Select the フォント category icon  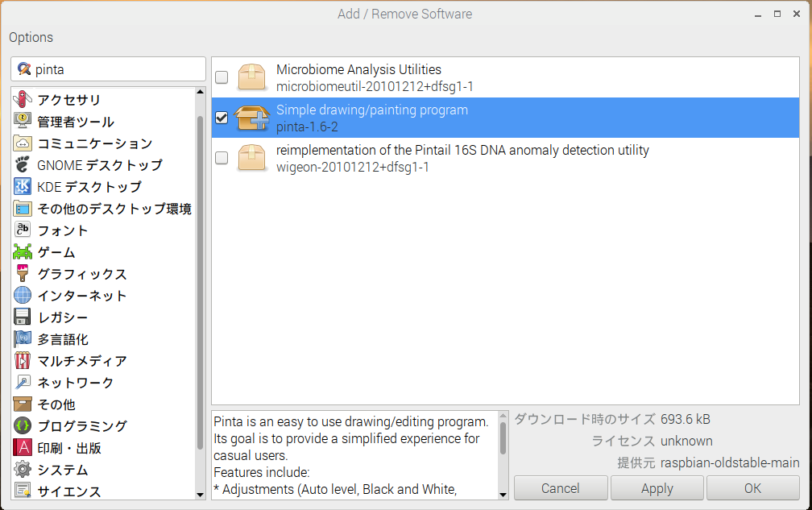23,230
